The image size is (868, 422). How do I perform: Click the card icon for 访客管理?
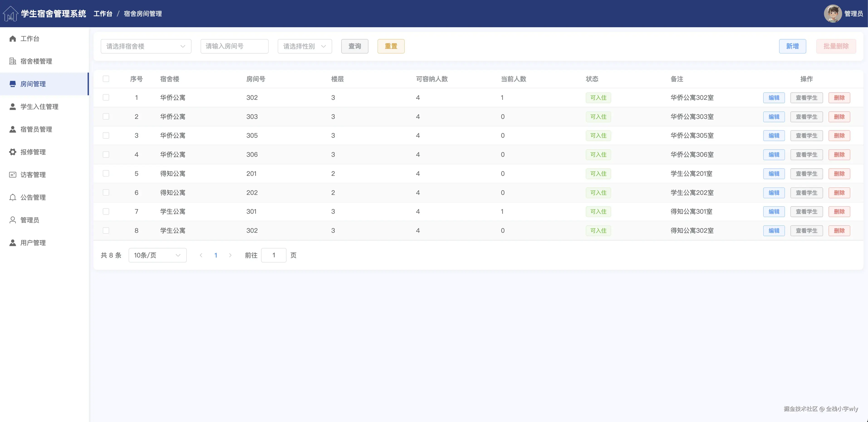click(x=13, y=175)
